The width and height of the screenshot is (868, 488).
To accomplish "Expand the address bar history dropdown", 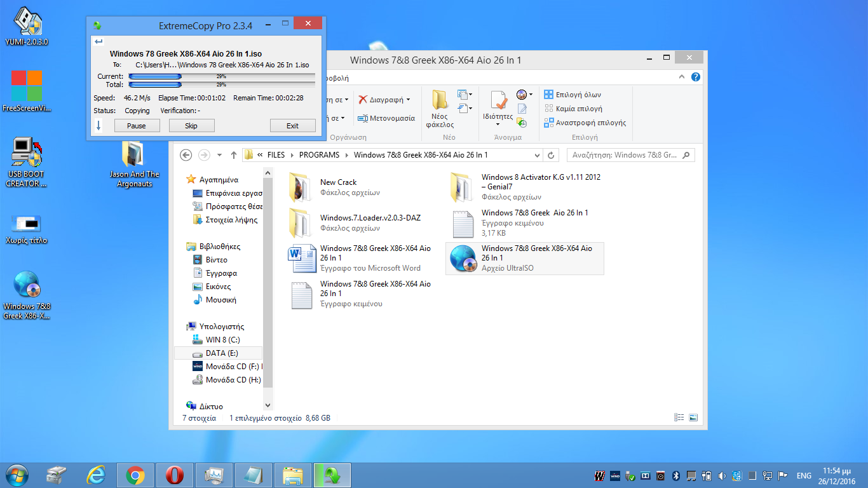I will pos(538,155).
